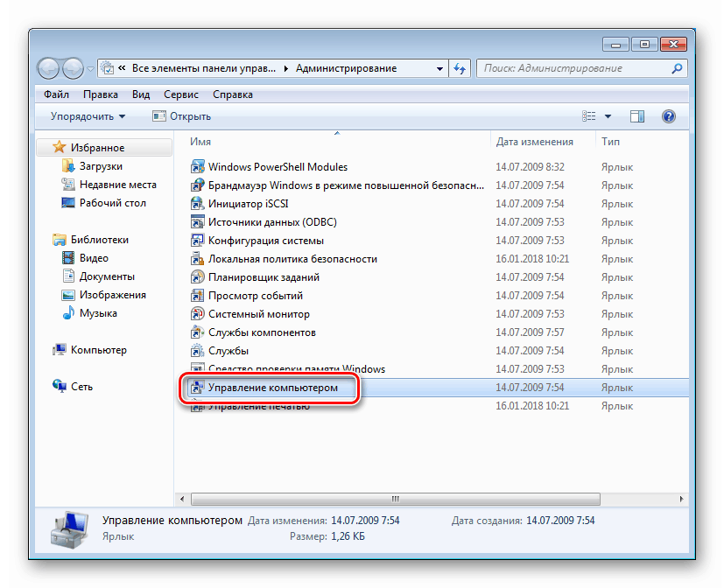This screenshot has height=588, width=724.
Task: Open the Файл menu
Action: pos(56,94)
